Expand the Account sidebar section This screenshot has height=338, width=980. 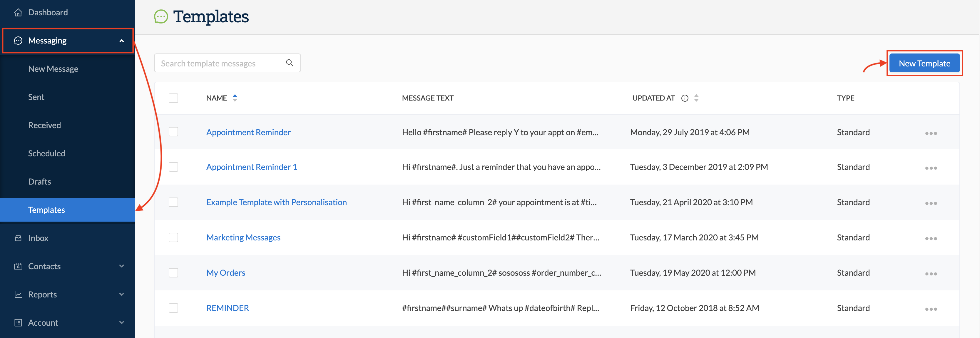pyautogui.click(x=121, y=322)
